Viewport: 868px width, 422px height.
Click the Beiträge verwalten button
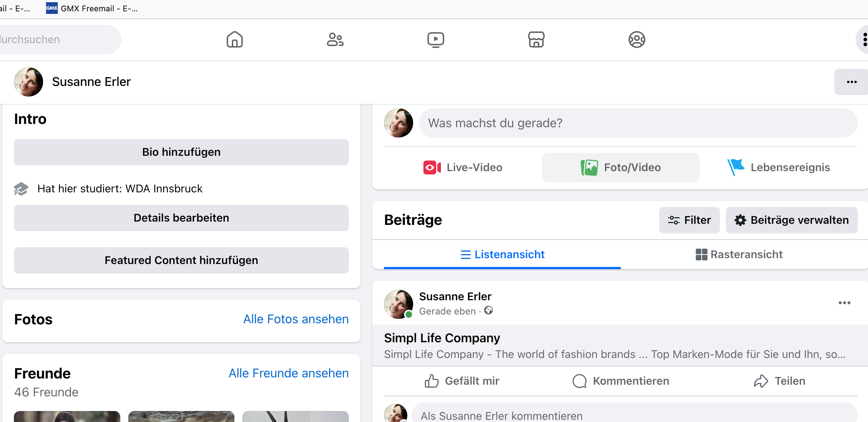[792, 220]
